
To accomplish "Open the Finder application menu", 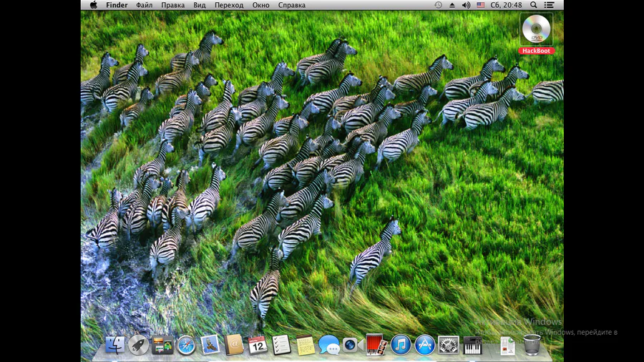I will coord(117,5).
